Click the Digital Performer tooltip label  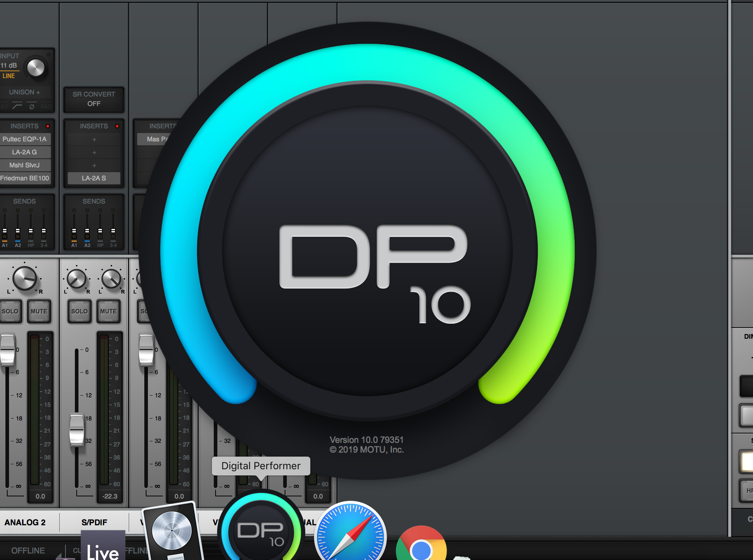(261, 466)
